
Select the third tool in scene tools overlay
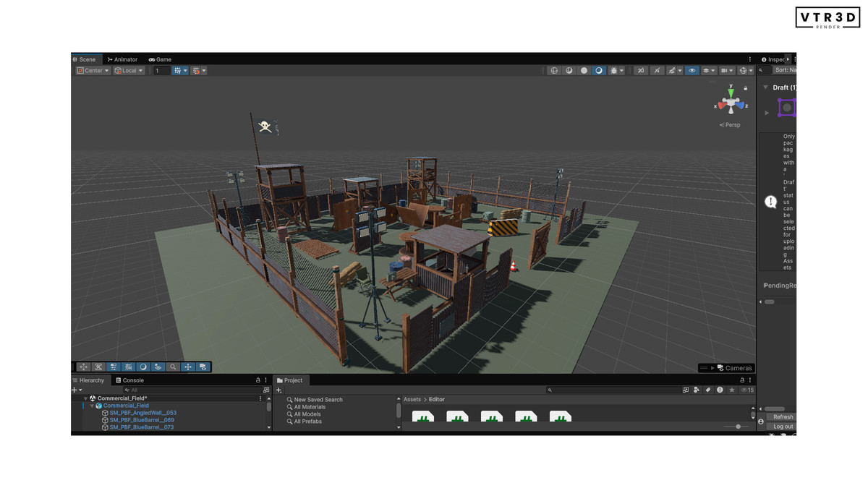click(x=114, y=367)
